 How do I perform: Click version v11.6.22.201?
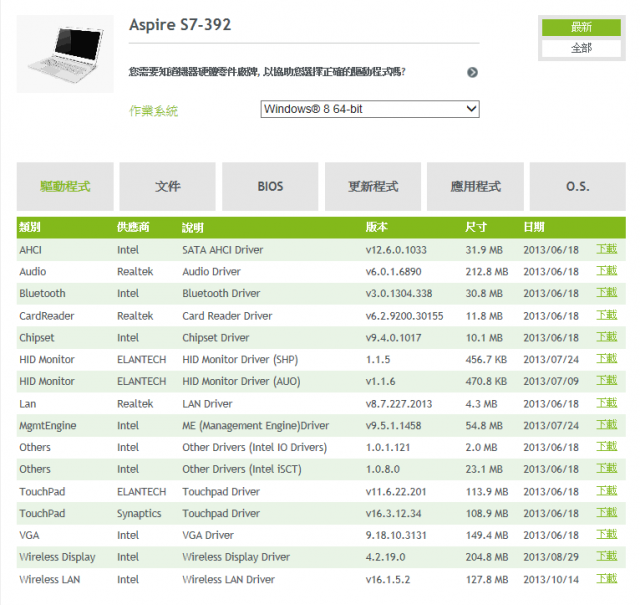click(x=396, y=492)
